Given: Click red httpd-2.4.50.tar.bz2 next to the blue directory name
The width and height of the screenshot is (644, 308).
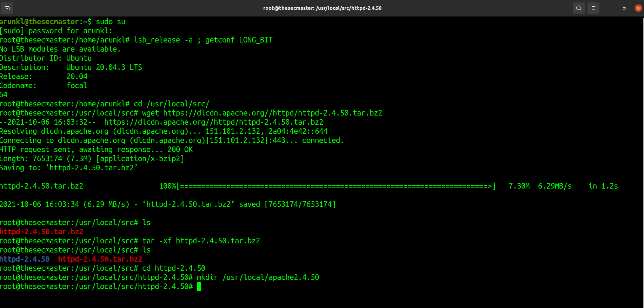Looking at the screenshot, I should coord(100,259).
